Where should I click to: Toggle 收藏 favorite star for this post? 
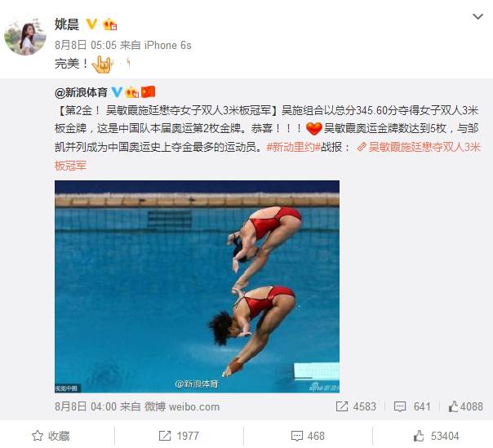(51, 436)
